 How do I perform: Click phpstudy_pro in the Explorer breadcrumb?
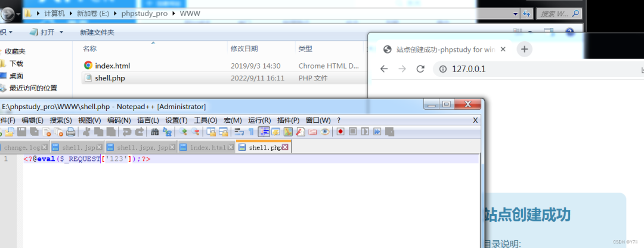point(144,14)
